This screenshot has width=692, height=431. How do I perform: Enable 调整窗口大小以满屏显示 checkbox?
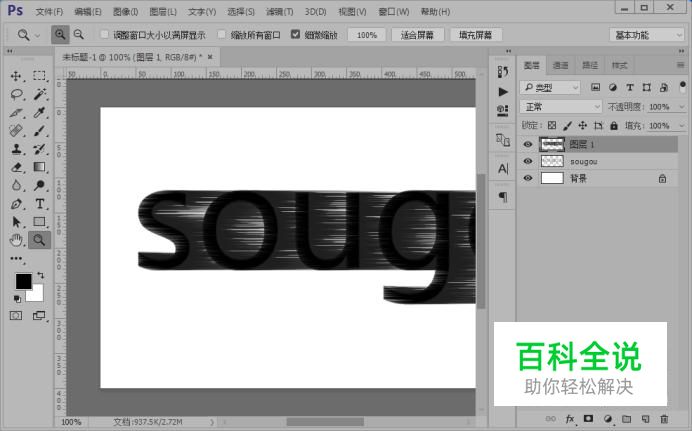click(106, 34)
